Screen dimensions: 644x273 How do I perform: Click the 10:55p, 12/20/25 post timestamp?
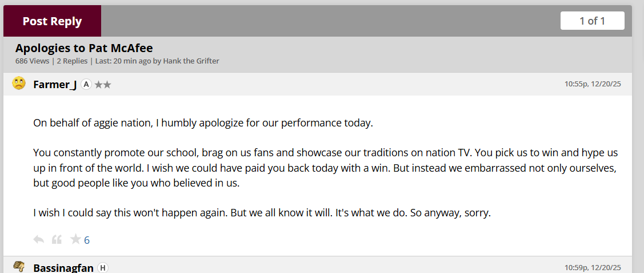(x=593, y=84)
